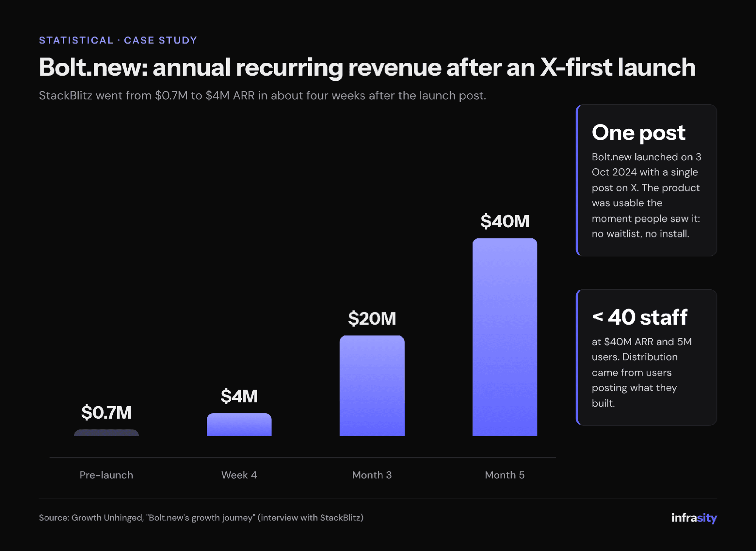Click the subtitle starting 'StackBlitz went from $0.7M'
756x551 pixels.
pyautogui.click(x=262, y=95)
